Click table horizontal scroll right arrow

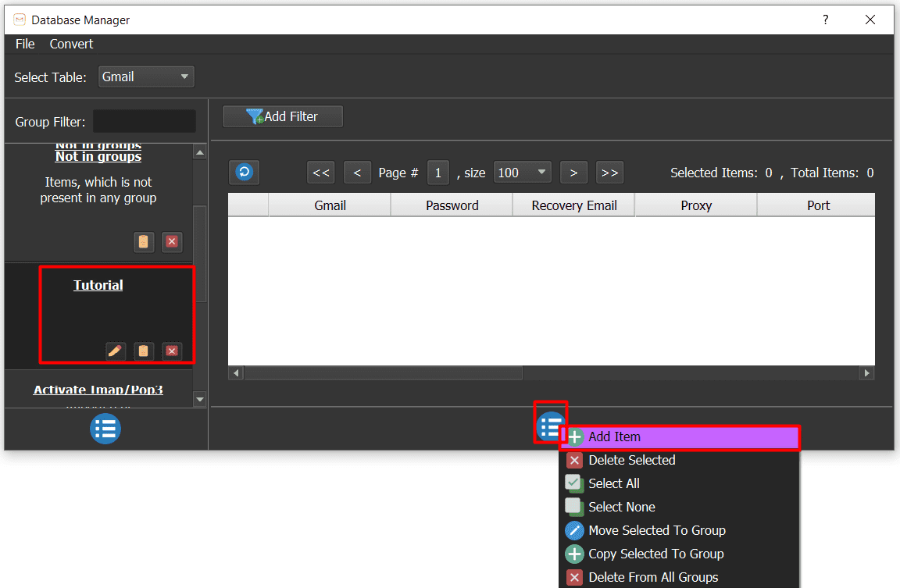point(866,373)
